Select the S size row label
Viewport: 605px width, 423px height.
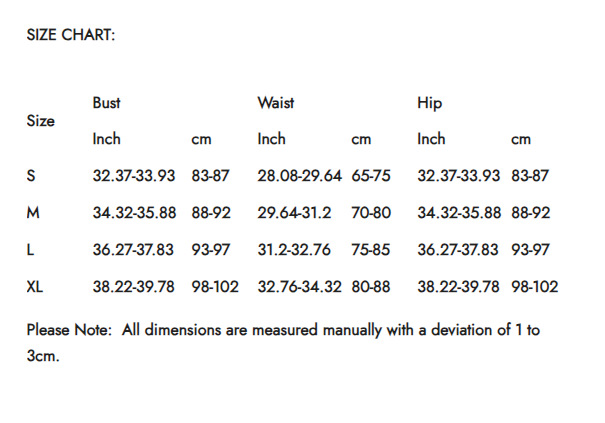coord(31,176)
